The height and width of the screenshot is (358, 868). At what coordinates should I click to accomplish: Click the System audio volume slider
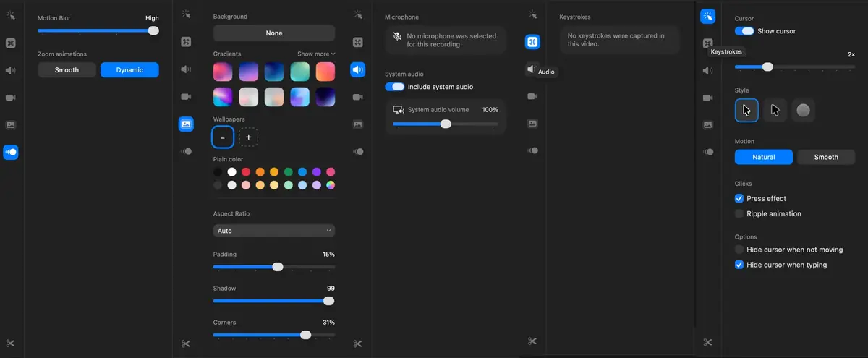click(446, 124)
